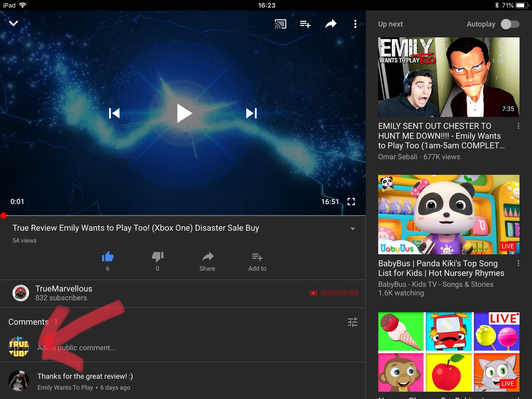
Task: Tap the 'Up next' heading
Action: (391, 24)
